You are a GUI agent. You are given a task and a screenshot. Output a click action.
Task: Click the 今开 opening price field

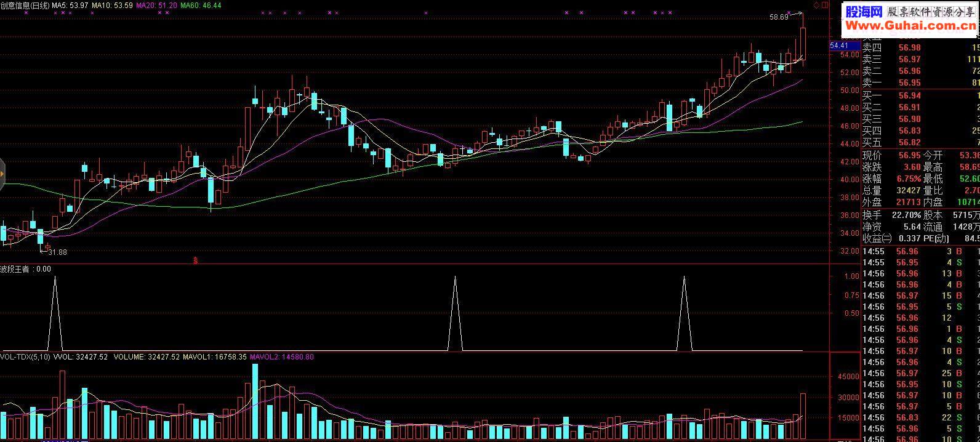click(x=952, y=155)
